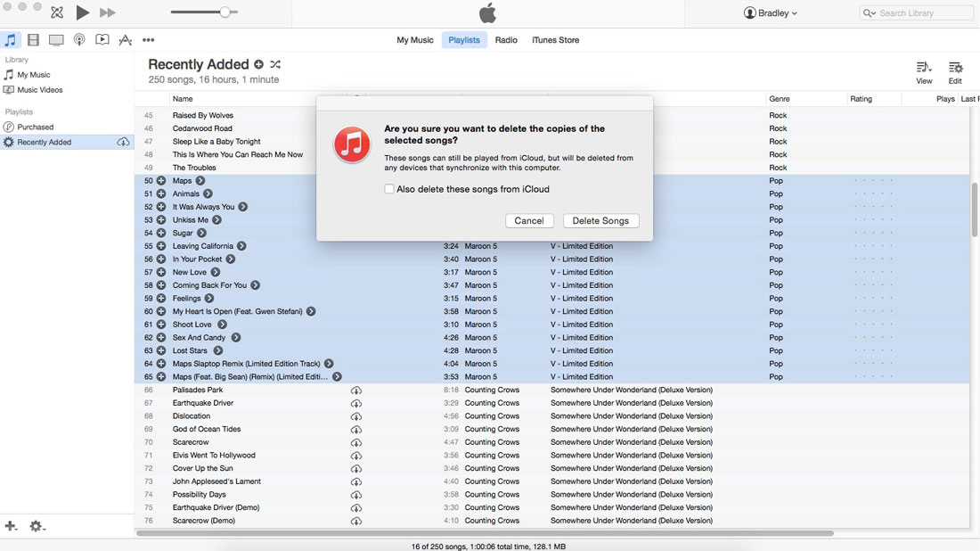This screenshot has width=980, height=551.
Task: Open the Music library icon
Action: tap(10, 40)
